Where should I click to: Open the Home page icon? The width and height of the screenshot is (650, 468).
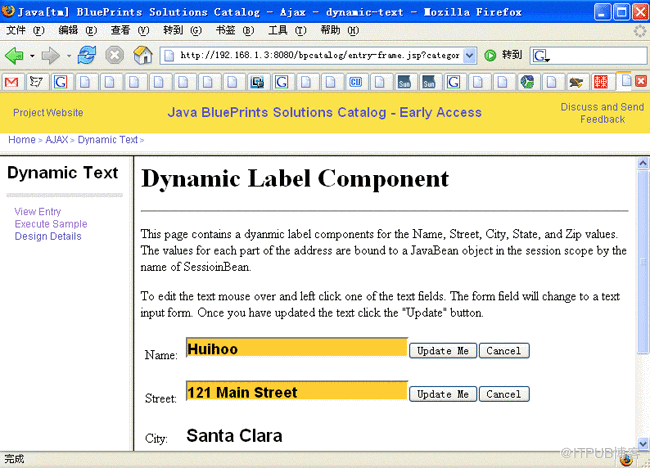tap(143, 55)
